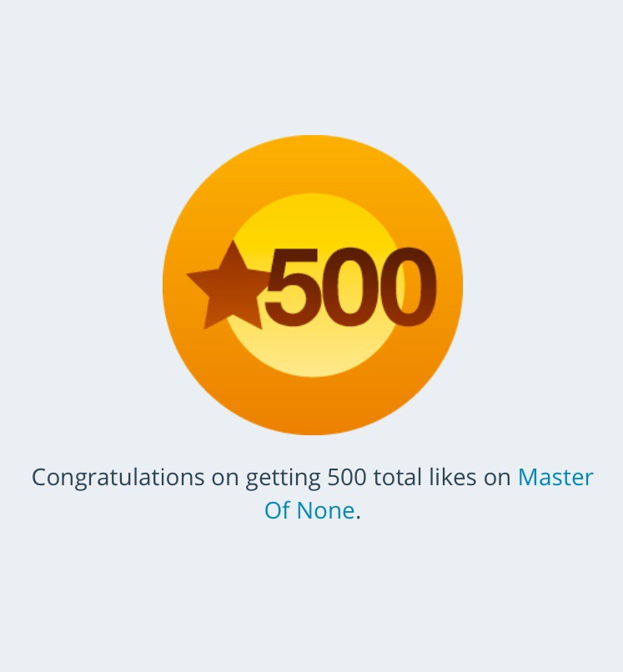Click the orange 500 likes badge
The image size is (623, 672).
[x=313, y=285]
